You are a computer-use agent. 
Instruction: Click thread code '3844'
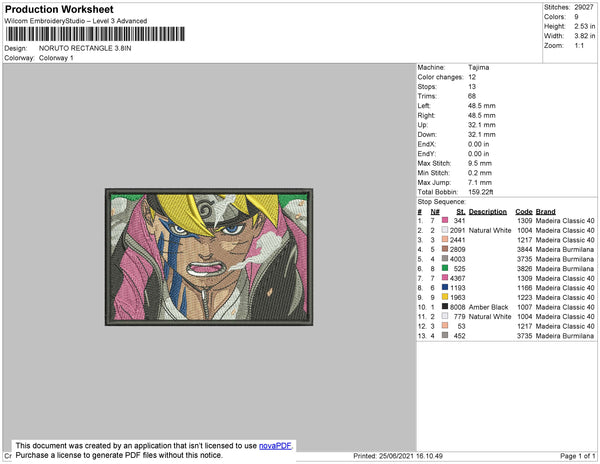[524, 249]
